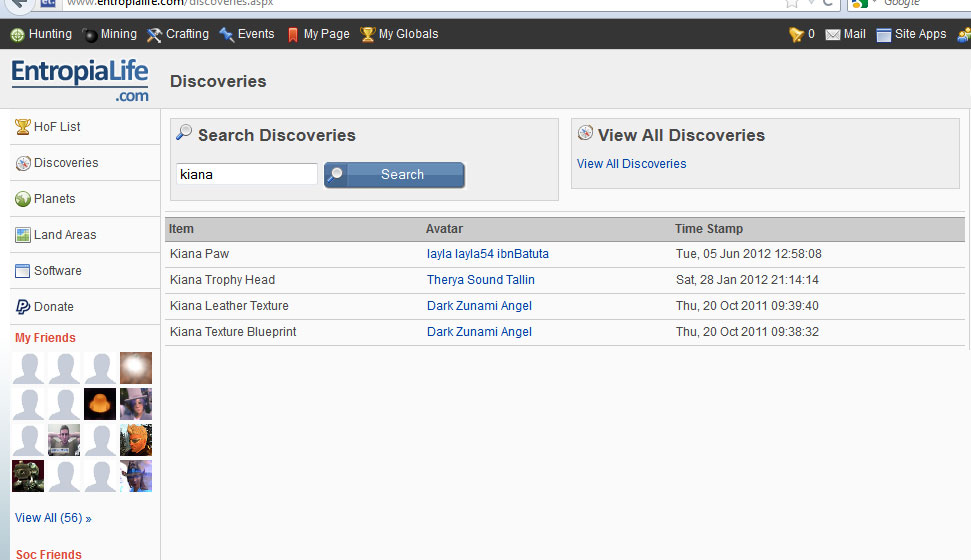
Task: Click the Soc Friends heading
Action: pos(48,554)
